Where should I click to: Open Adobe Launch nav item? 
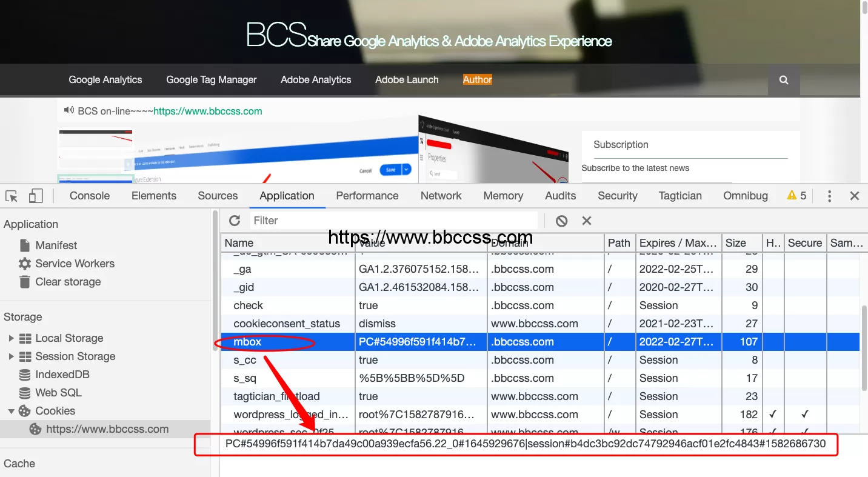[x=407, y=80]
